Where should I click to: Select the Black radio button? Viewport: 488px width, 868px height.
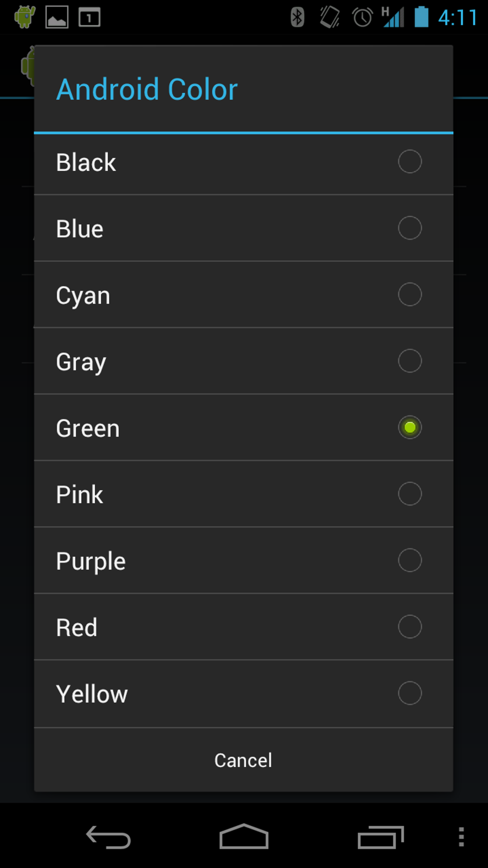click(410, 162)
